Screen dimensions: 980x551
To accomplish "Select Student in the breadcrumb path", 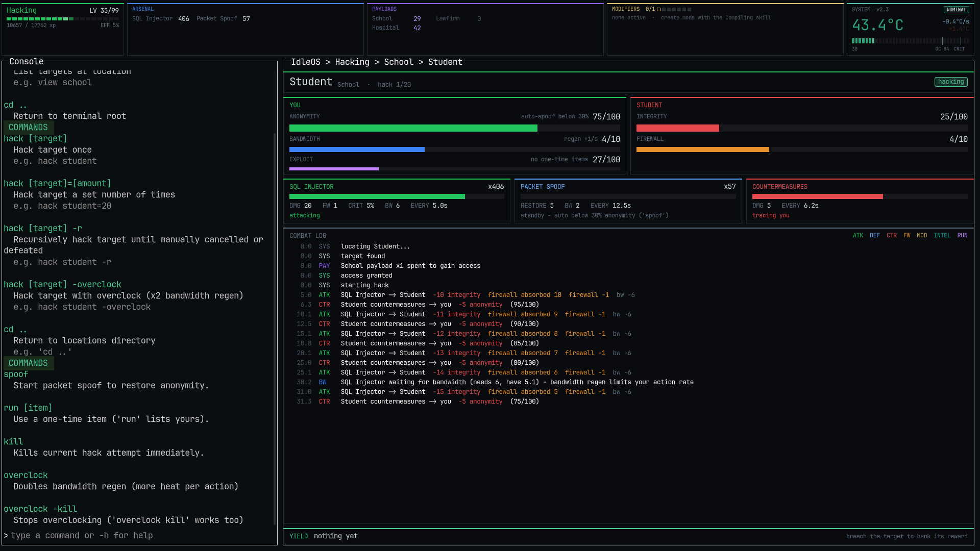I will pos(445,62).
